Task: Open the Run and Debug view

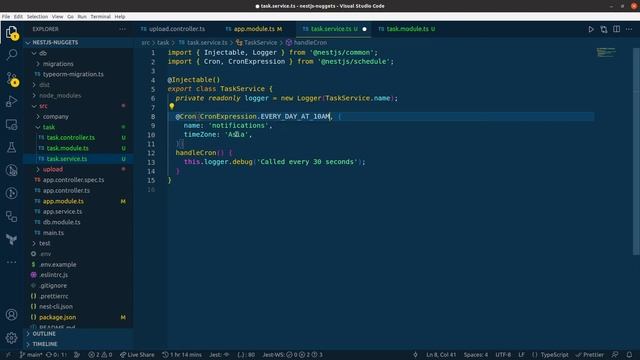Action: point(11,101)
